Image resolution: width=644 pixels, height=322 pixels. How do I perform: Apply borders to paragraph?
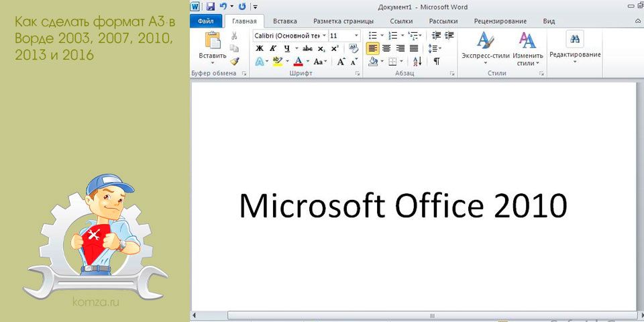tap(392, 62)
